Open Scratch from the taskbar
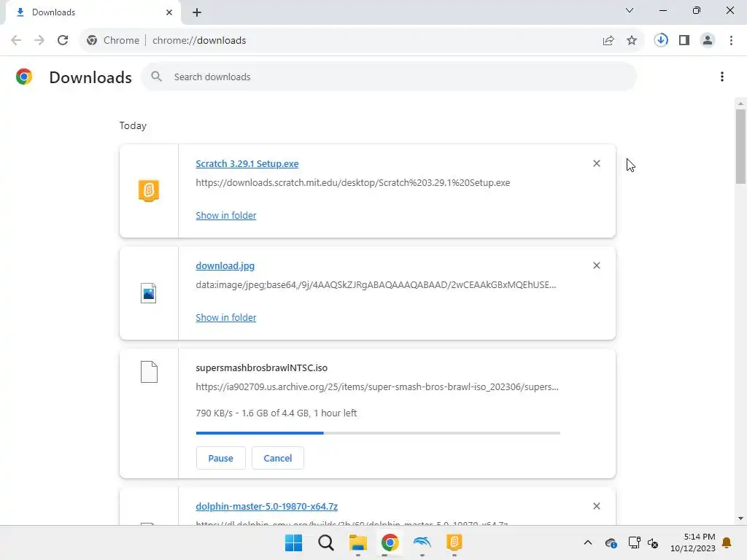 pos(454,542)
